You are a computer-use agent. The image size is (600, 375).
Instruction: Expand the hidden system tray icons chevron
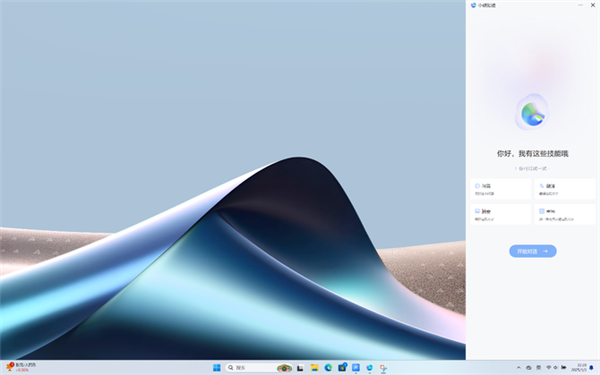click(x=518, y=368)
